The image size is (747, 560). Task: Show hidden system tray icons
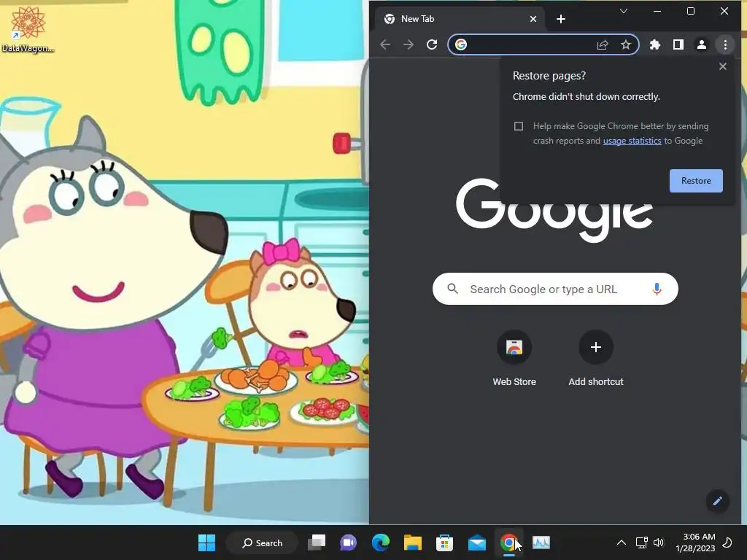[x=622, y=542]
